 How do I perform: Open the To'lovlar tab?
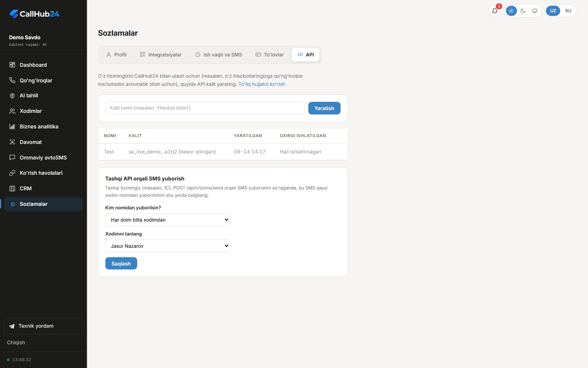pos(269,55)
